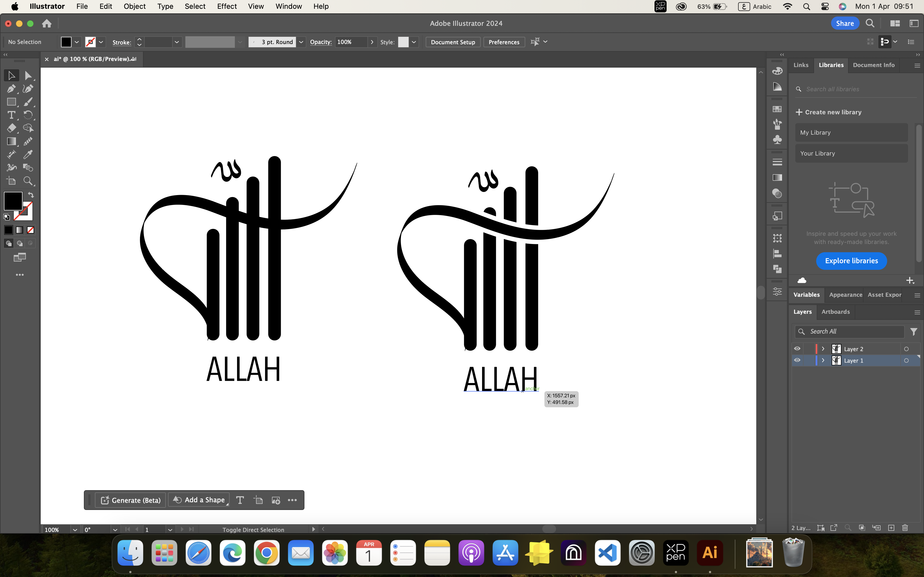Select the Paintbrush tool
Viewport: 924px width, 577px height.
28,101
